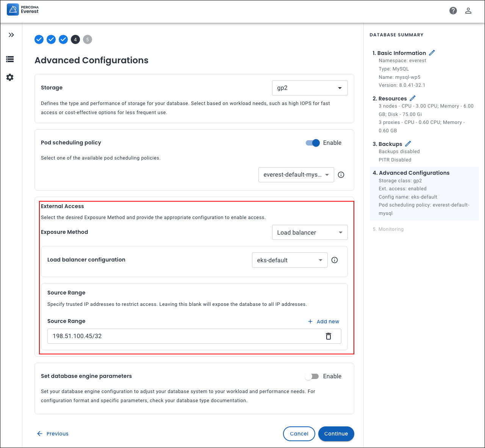Show info for load balancer configuration
485x448 pixels.
[335, 260]
